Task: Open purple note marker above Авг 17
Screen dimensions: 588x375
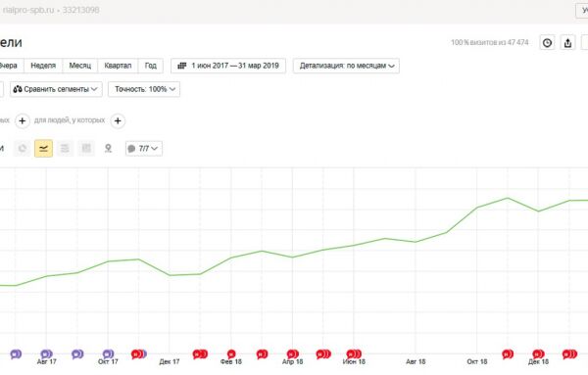Action: [x=46, y=353]
